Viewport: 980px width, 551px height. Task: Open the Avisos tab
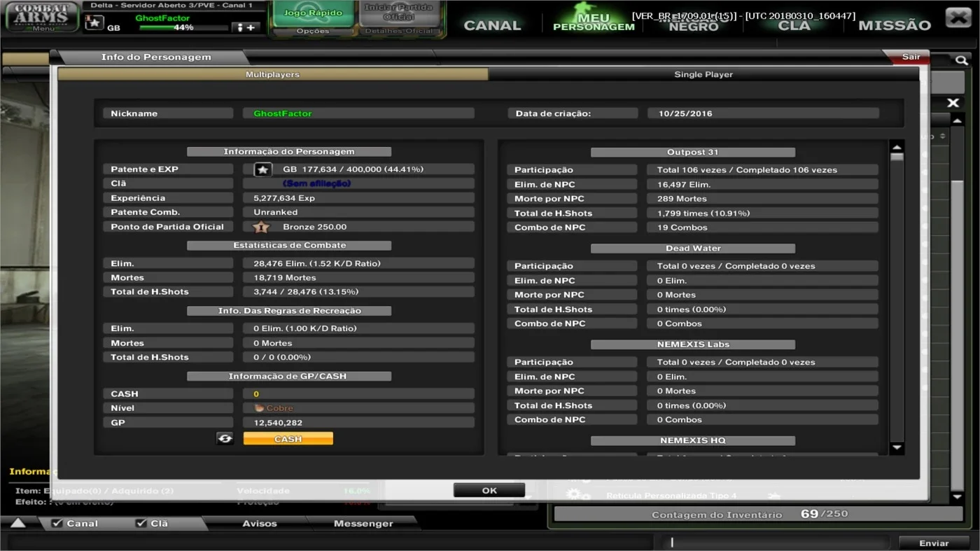(260, 524)
